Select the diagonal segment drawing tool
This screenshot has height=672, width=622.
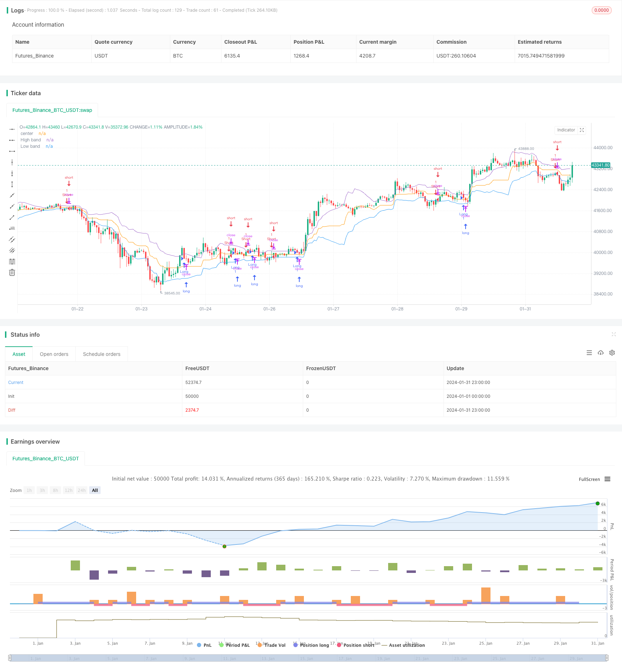[x=12, y=217]
